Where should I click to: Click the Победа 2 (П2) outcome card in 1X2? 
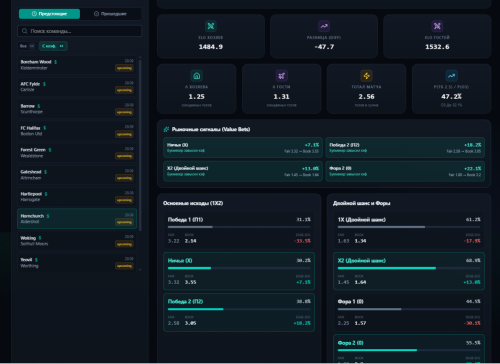(239, 312)
